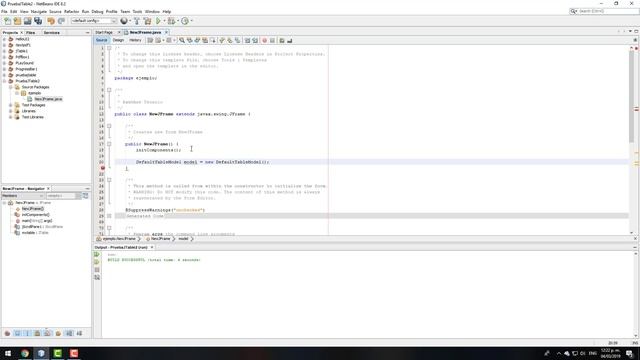Toggle Show Inherited Members navigator filter
This screenshot has height=360, width=640.
[x=7, y=333]
